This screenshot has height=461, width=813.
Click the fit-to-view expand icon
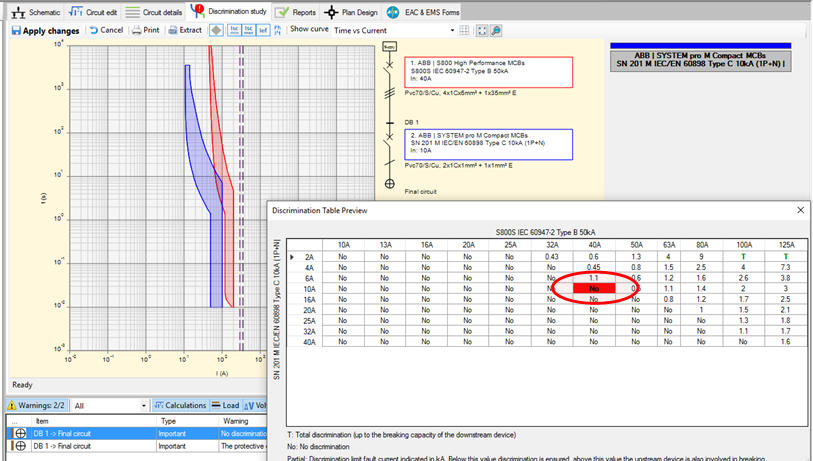(x=482, y=31)
